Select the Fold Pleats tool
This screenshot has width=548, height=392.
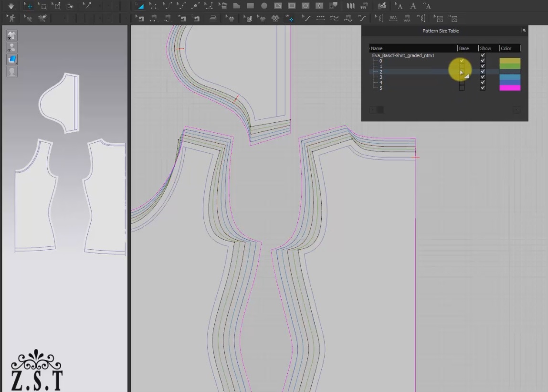350,6
